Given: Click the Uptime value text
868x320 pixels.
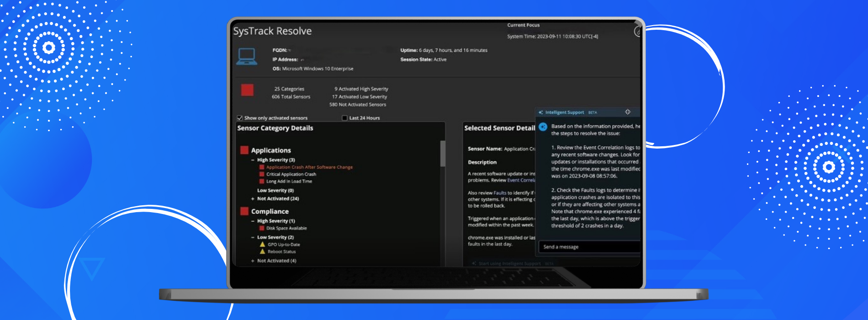Looking at the screenshot, I should (x=453, y=50).
